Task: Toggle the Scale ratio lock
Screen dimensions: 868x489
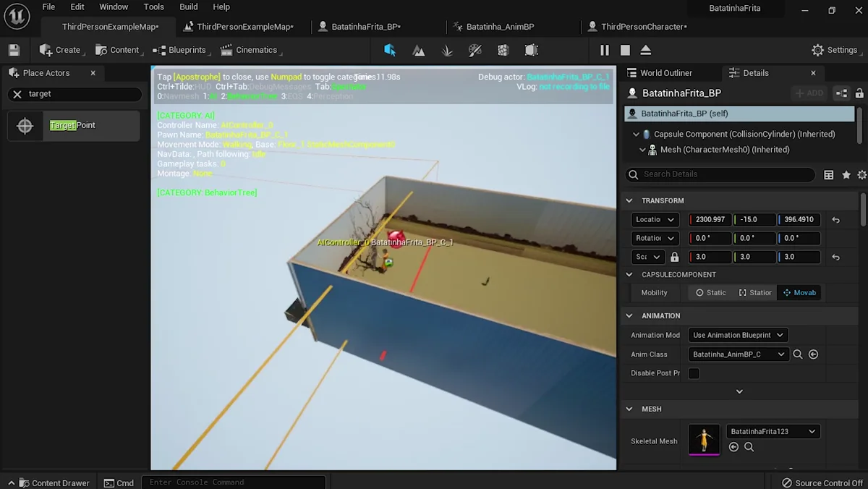Action: click(675, 257)
